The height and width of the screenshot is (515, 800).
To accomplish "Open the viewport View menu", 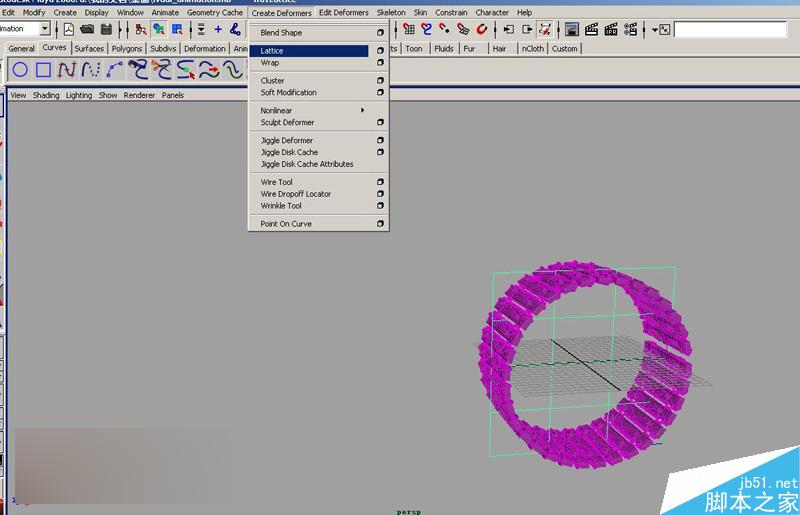I will click(x=18, y=95).
